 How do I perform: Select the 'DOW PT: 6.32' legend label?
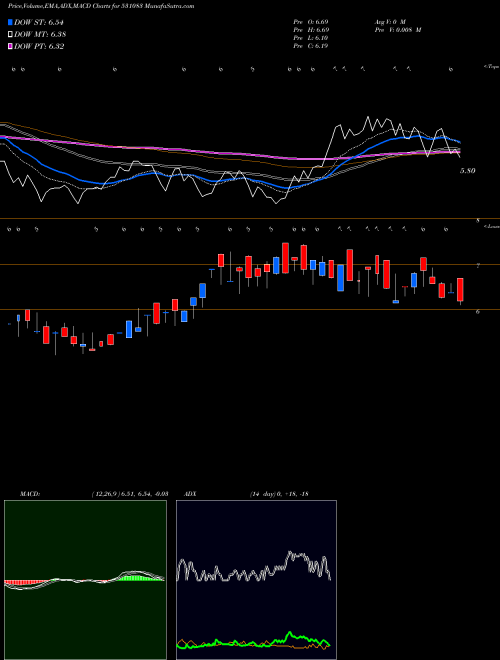point(39,46)
